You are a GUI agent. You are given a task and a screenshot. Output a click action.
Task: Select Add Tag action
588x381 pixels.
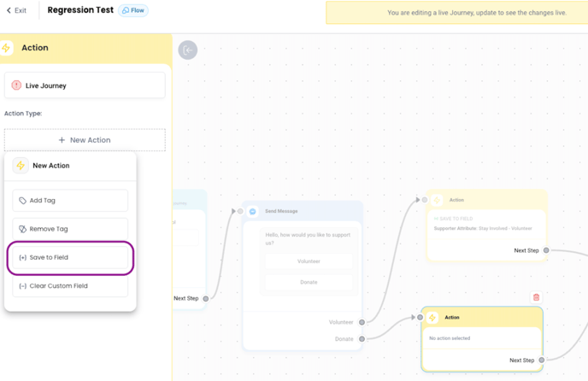click(x=70, y=201)
